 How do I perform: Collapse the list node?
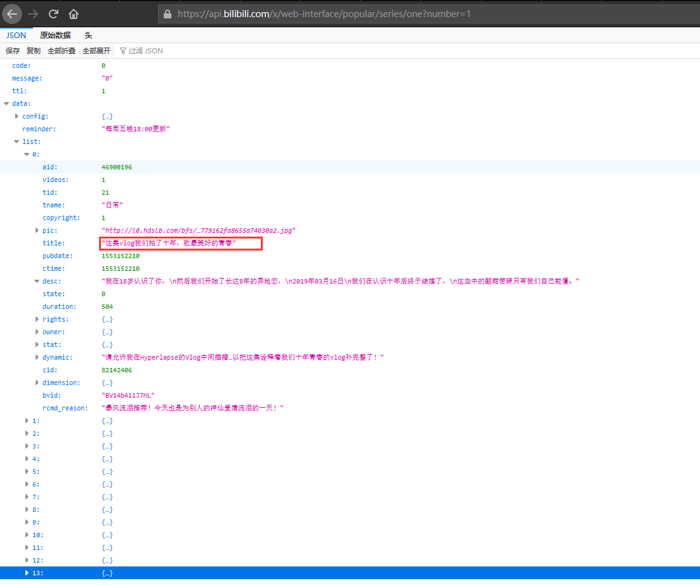(x=17, y=141)
